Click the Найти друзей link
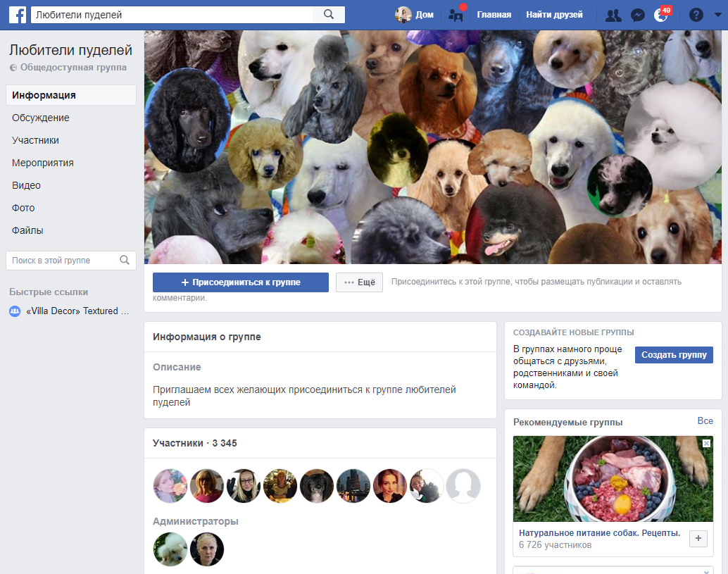728x574 pixels. (x=554, y=15)
